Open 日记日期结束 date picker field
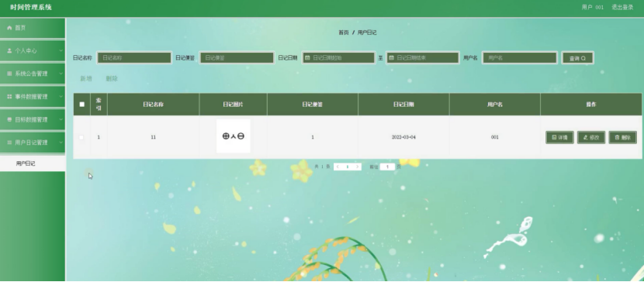644x282 pixels. 422,58
